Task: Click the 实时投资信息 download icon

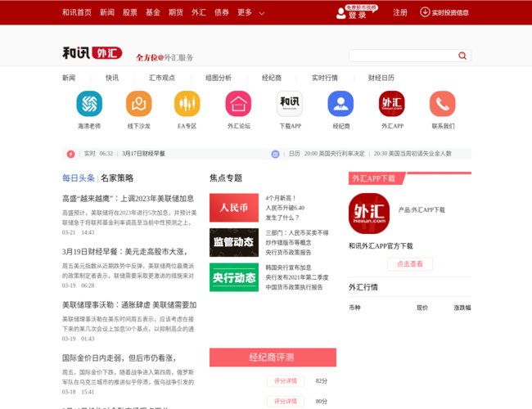Action: [425, 12]
